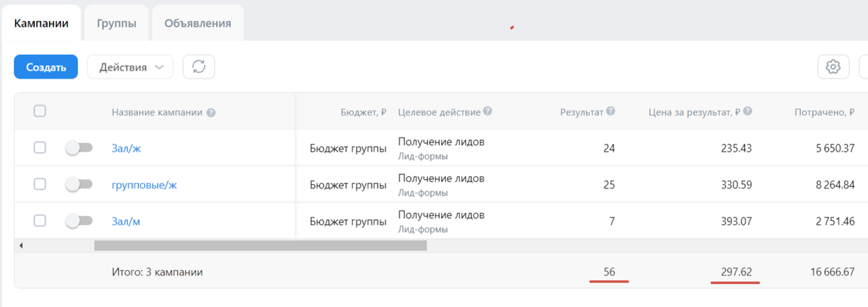This screenshot has height=307, width=868.
Task: Click help icon next to Название кампании
Action: tap(211, 113)
